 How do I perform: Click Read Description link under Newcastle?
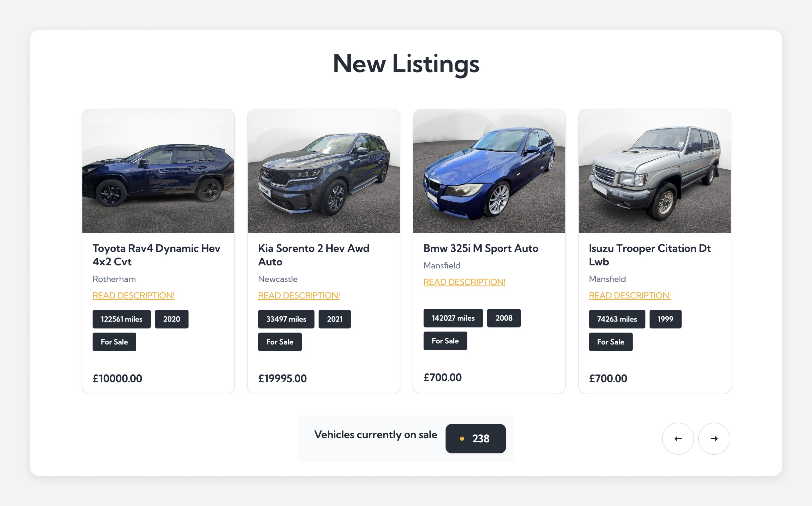tap(299, 295)
